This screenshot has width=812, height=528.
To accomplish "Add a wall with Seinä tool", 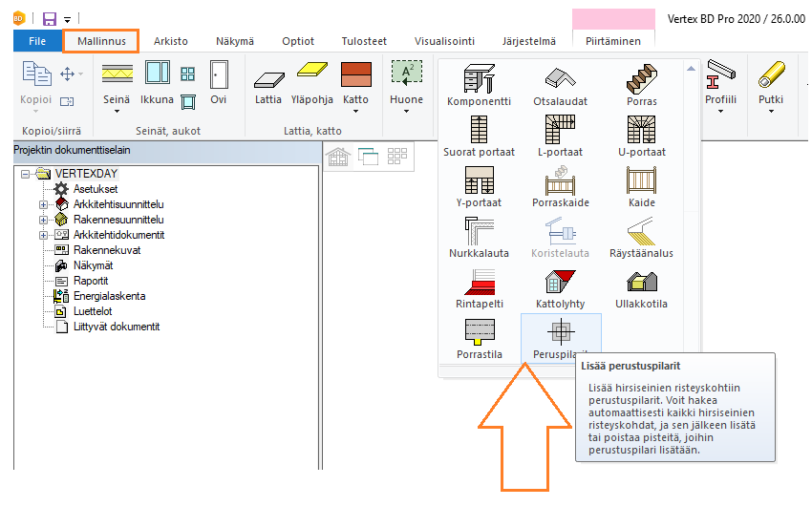I will 117,83.
